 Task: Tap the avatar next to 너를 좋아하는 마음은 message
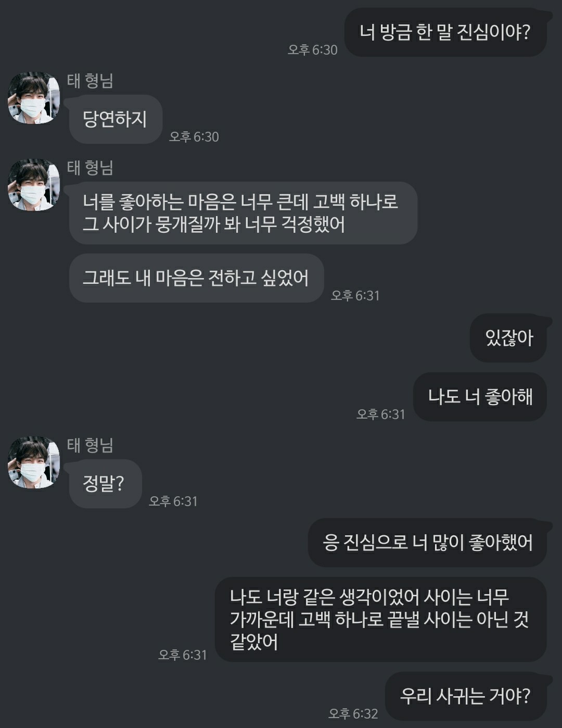click(x=34, y=185)
